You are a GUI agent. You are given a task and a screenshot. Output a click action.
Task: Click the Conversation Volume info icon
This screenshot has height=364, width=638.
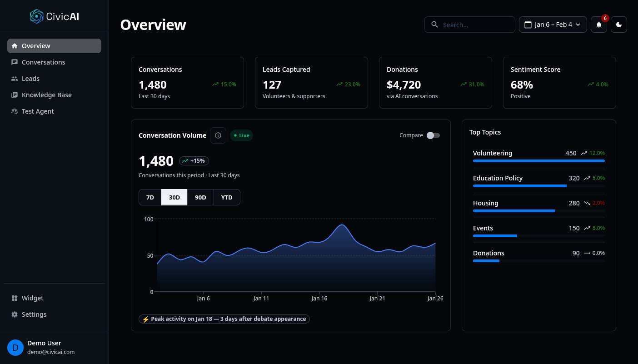coord(218,135)
